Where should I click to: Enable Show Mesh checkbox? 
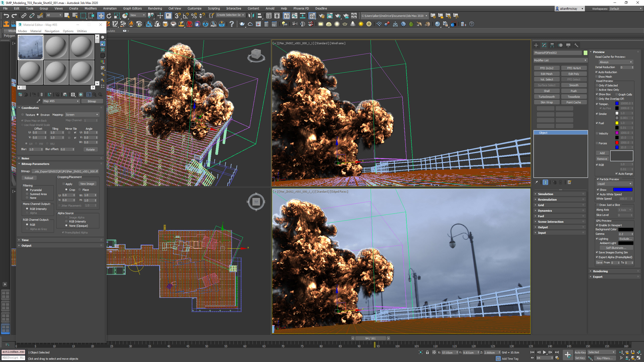pyautogui.click(x=596, y=77)
